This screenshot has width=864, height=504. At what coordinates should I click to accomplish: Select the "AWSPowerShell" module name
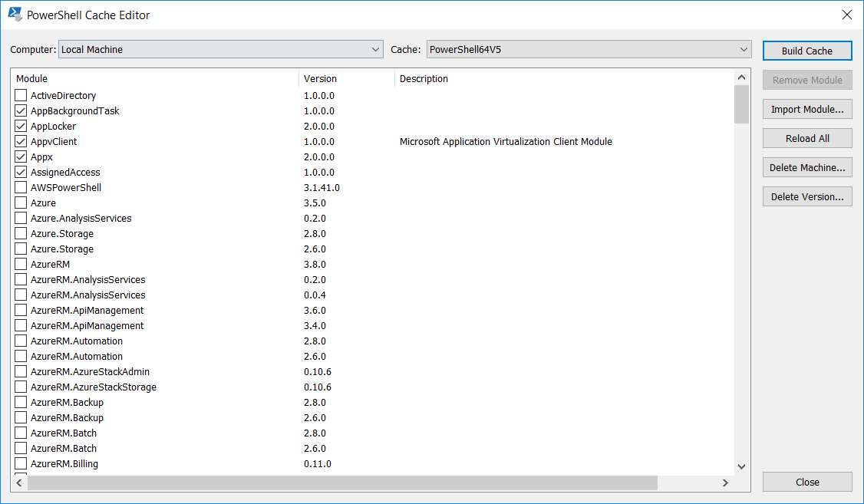point(66,188)
